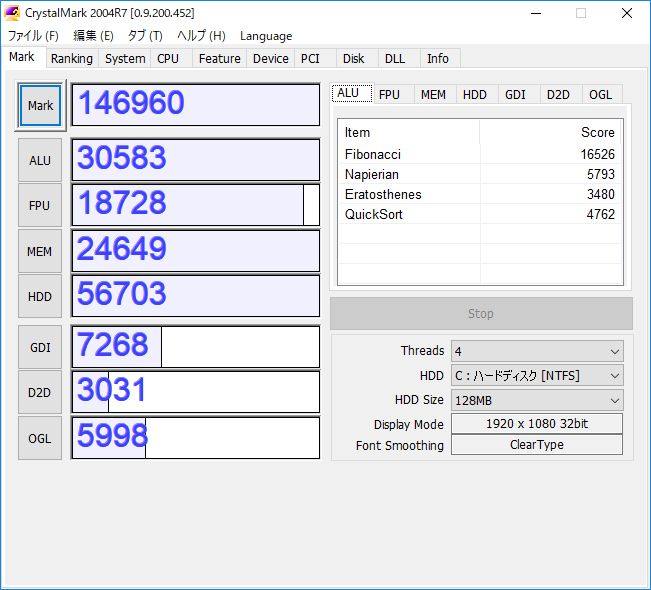Open the タブ (T) menu

pyautogui.click(x=145, y=36)
